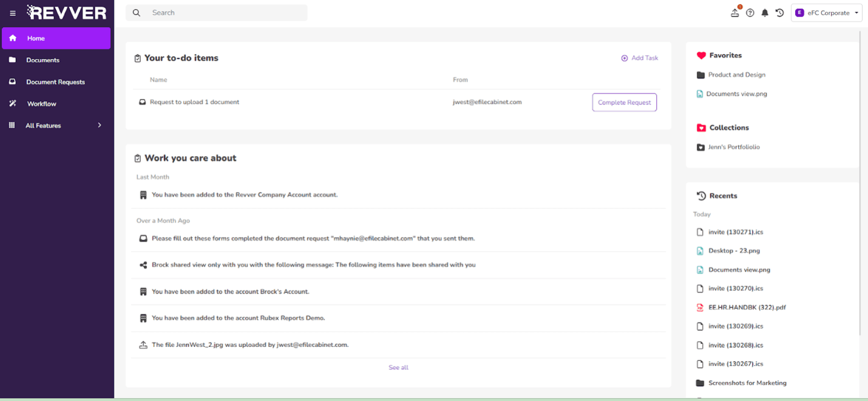
Task: Open the uploads icon in the top bar
Action: tap(734, 12)
